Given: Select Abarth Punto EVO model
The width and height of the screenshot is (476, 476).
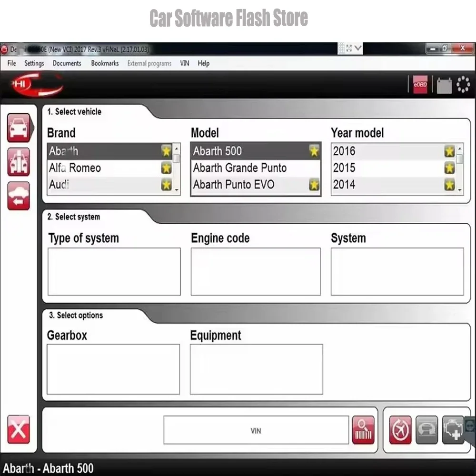Looking at the screenshot, I should (256, 185).
